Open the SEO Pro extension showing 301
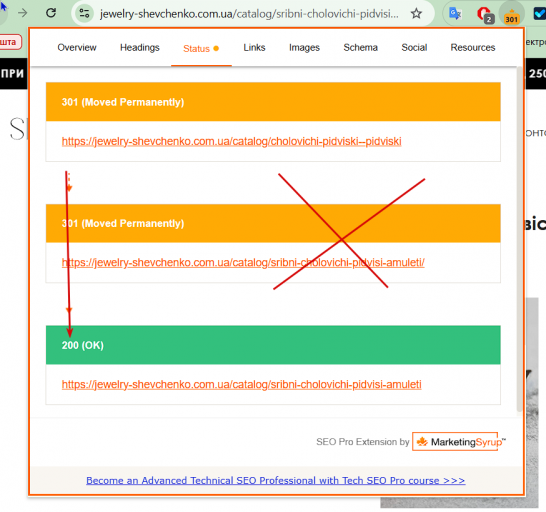This screenshot has height=512, width=546. (511, 14)
